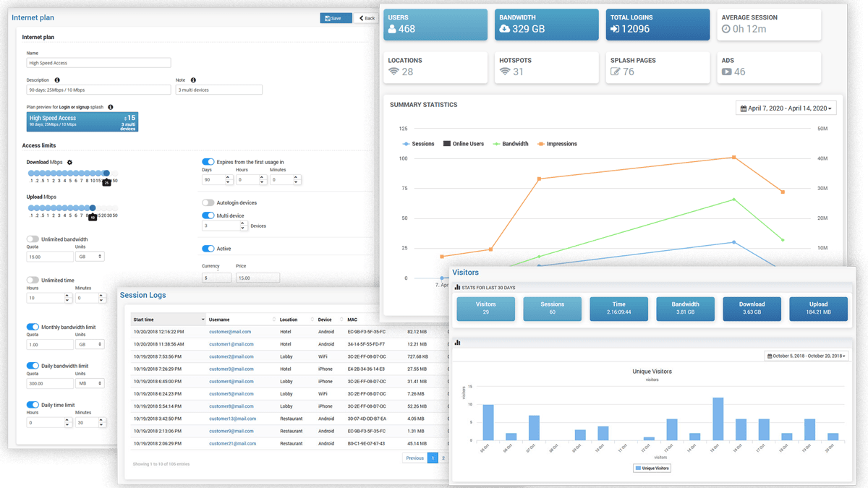Screen dimensions: 868x488
Task: Open the October 5 - October 20, 2018 date picker
Action: (807, 356)
